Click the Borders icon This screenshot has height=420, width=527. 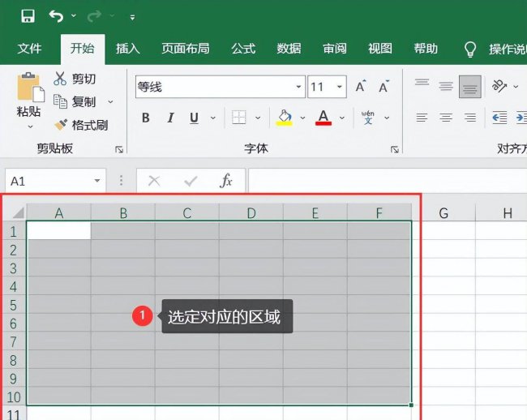tap(238, 118)
